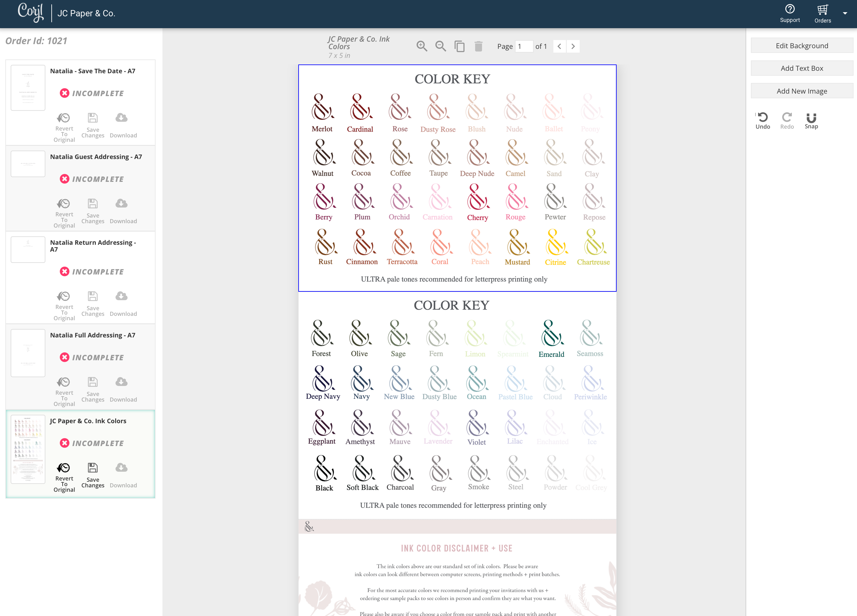Click the Edit Background button

pyautogui.click(x=802, y=45)
